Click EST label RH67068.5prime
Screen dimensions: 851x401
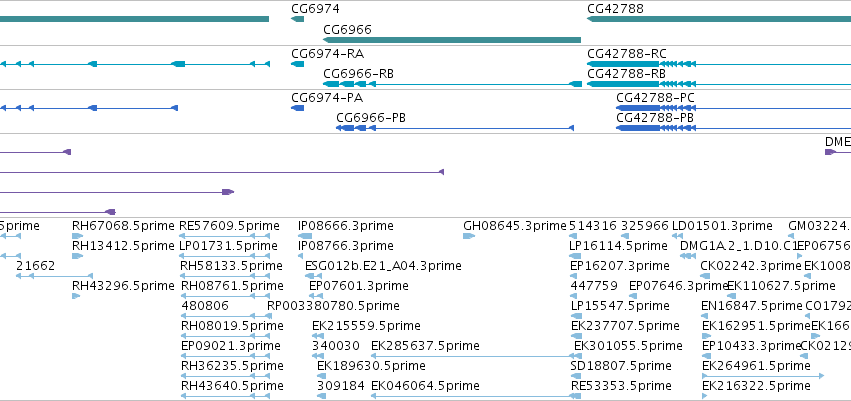(x=123, y=226)
